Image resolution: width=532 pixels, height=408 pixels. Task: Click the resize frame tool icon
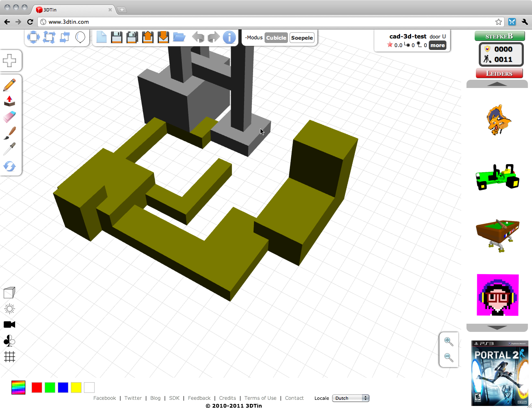49,37
